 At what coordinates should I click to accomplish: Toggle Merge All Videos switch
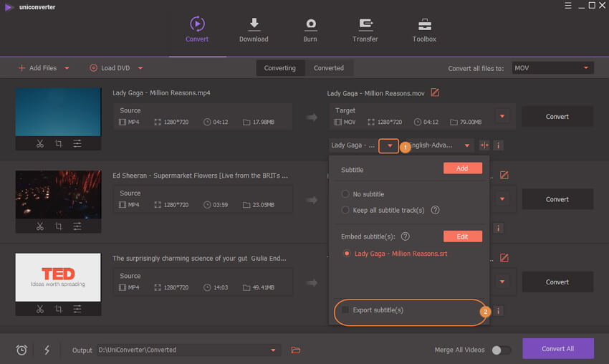tap(501, 350)
